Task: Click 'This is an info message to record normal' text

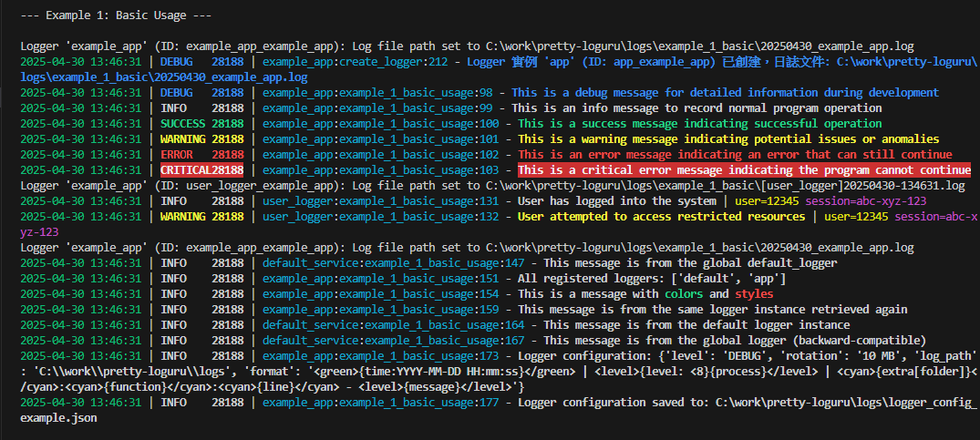Action: tap(639, 108)
